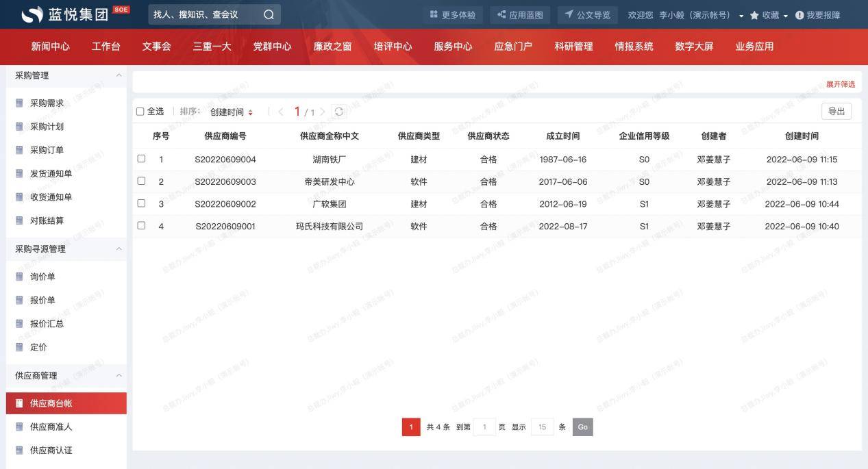This screenshot has height=469, width=868.
Task: Open the 服务中心 menu
Action: (453, 47)
